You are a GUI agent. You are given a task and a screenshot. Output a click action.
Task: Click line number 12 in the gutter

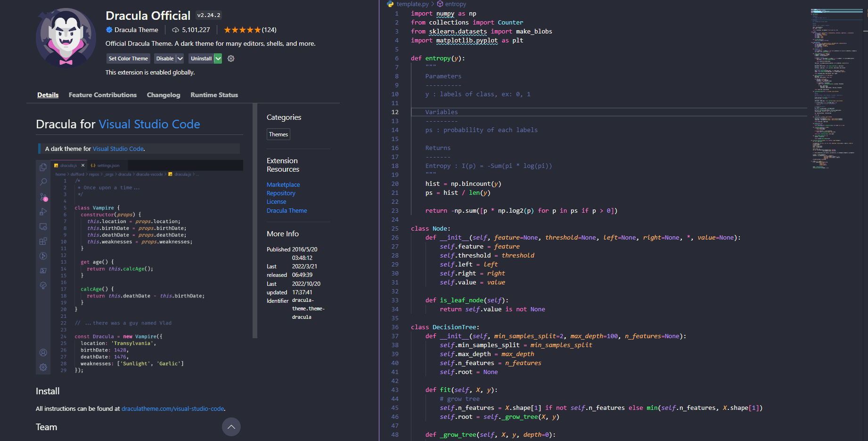click(x=395, y=112)
